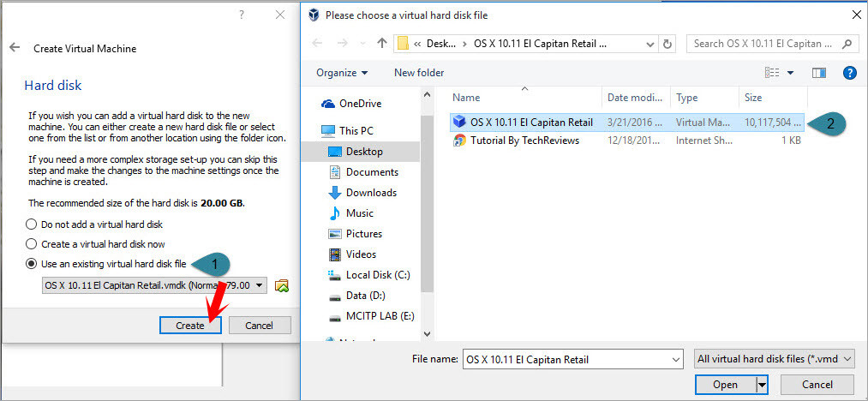Screen dimensions: 868x401
Task: Open view options dropdown arrow
Action: click(x=790, y=73)
